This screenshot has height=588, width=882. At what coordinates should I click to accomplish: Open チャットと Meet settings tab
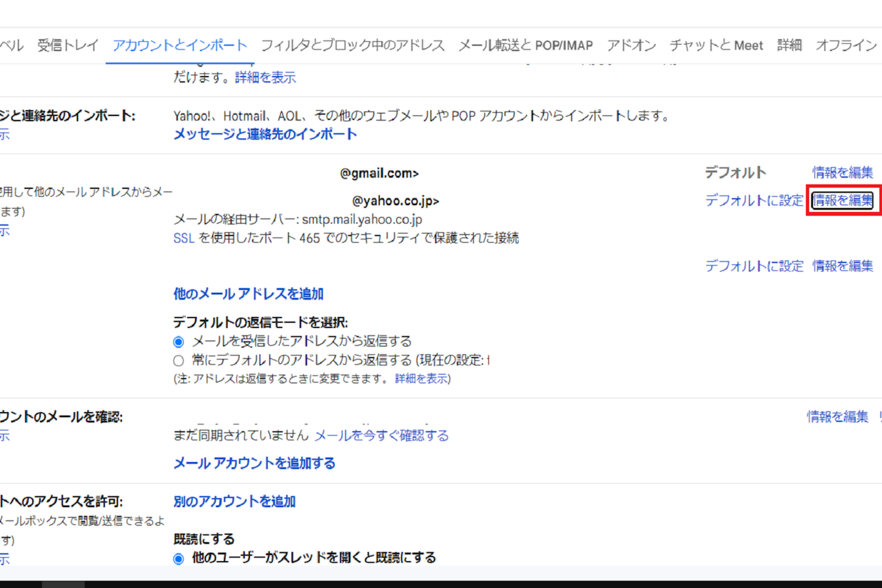[x=716, y=45]
